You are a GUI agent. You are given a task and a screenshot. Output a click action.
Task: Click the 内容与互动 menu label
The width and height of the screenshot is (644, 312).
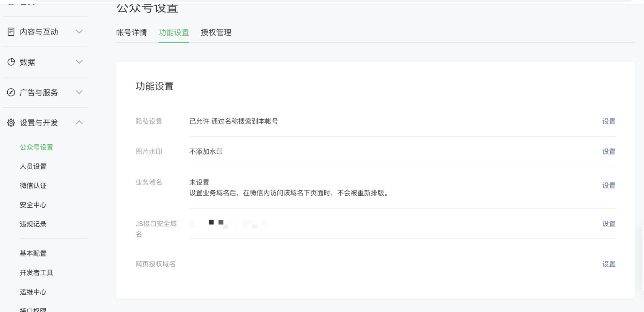coord(39,32)
